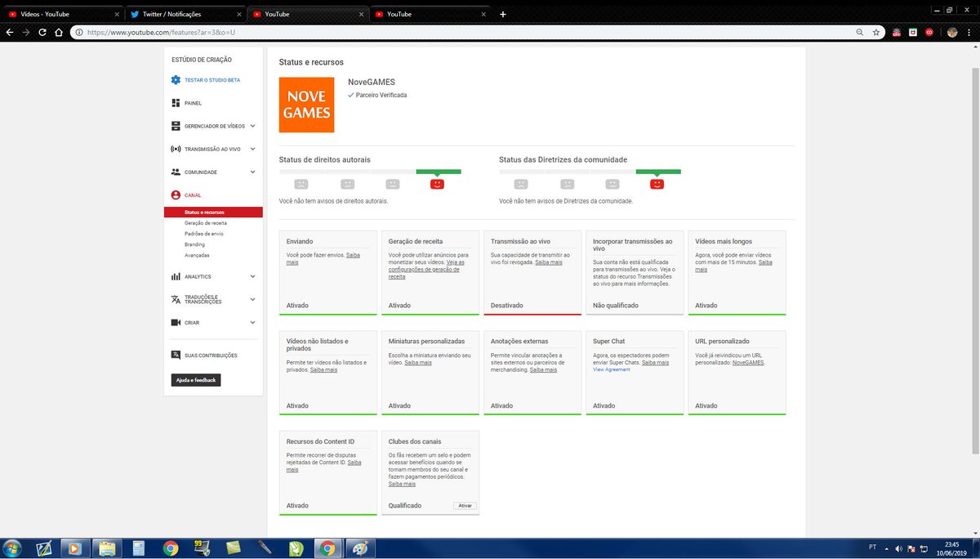Open Branding in the Canal submenu
980x559 pixels.
(x=194, y=244)
